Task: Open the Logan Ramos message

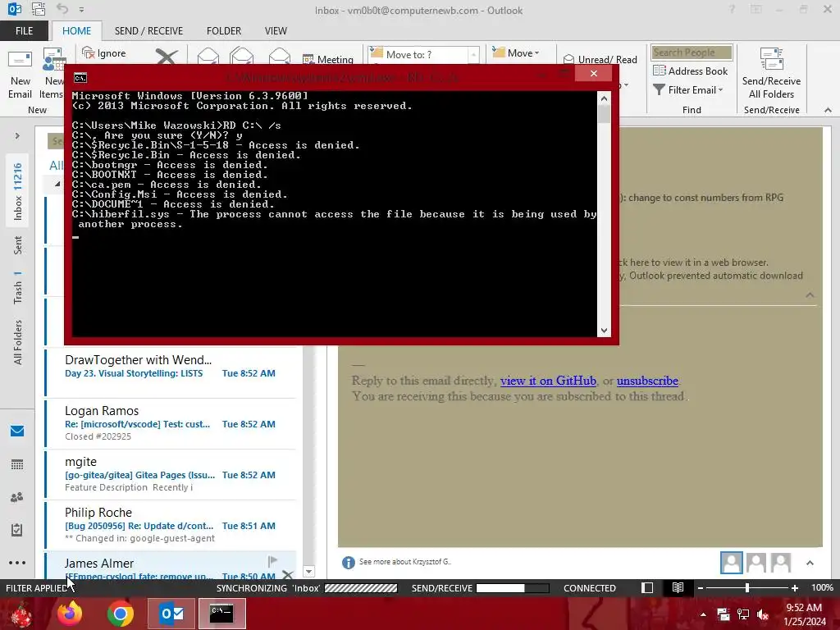Action: pyautogui.click(x=171, y=424)
